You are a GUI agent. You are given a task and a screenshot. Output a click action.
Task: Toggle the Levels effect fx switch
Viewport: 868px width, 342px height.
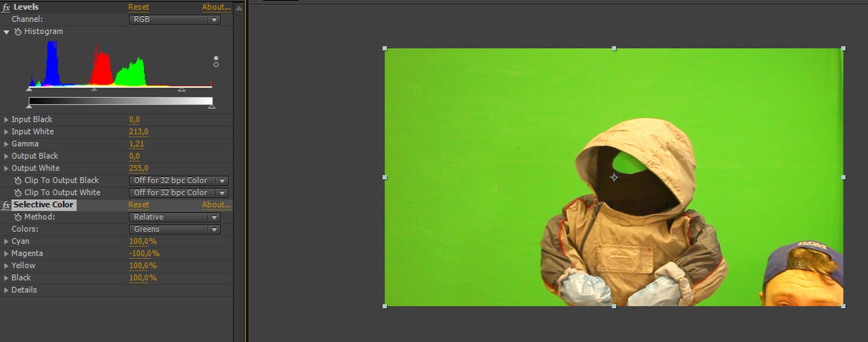click(x=6, y=7)
